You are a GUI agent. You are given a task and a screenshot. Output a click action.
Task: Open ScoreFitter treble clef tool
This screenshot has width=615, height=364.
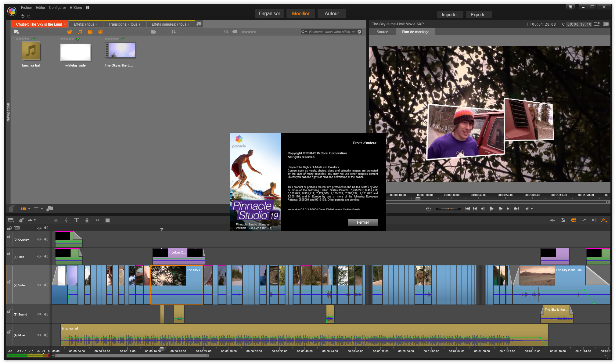(x=66, y=220)
